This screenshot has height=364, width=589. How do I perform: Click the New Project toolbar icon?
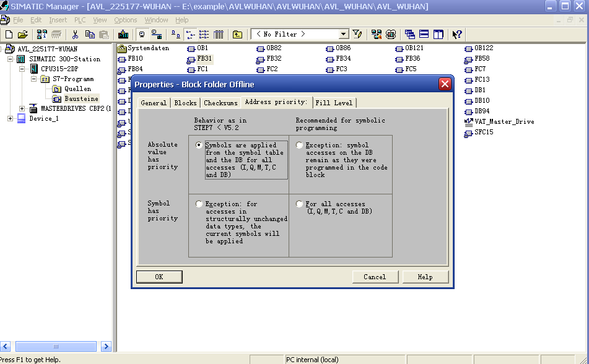[9, 35]
